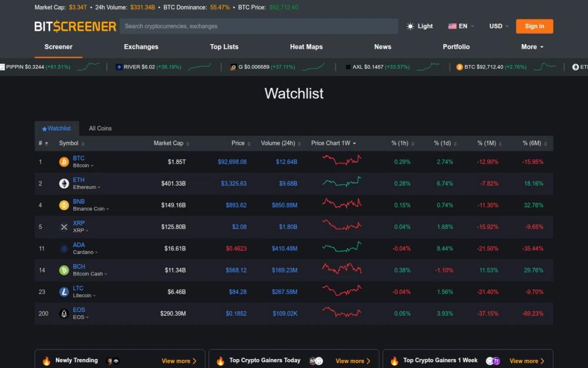Click the Sign in button
Screen dimensions: 588x368
point(534,26)
